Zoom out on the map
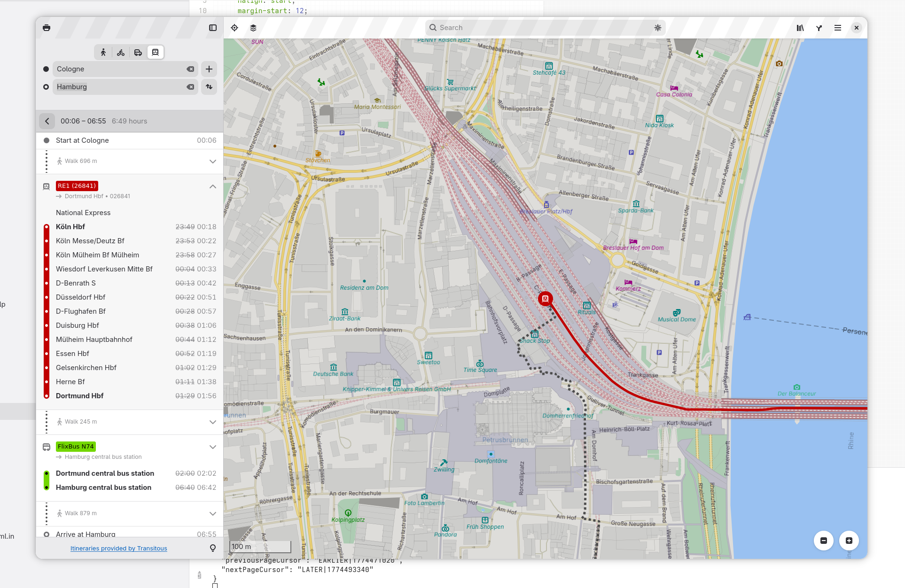 click(824, 541)
